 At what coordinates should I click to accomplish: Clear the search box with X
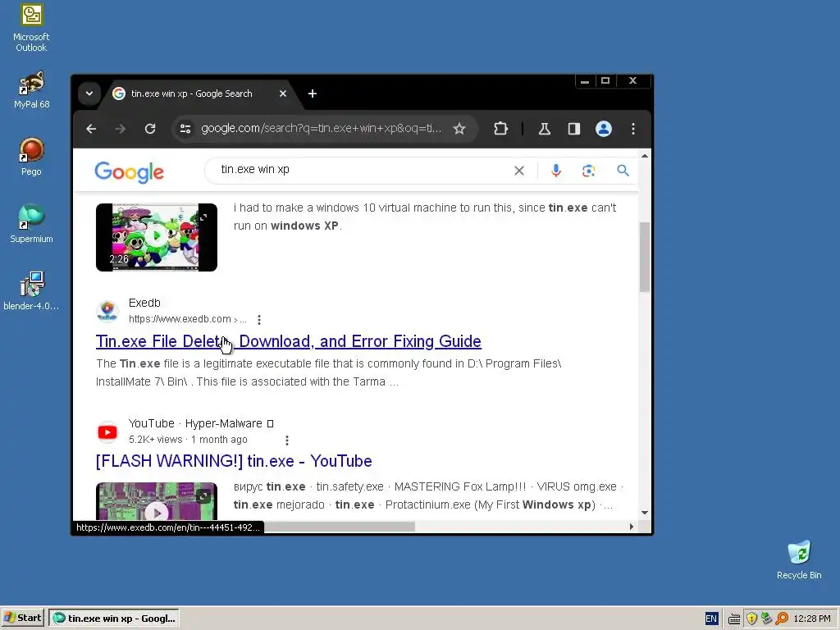[519, 171]
